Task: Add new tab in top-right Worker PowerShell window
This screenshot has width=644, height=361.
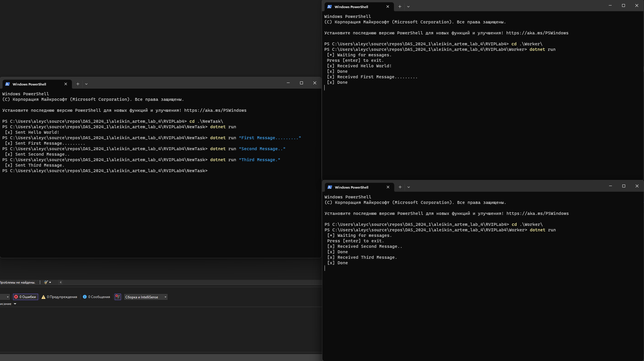Action: [400, 7]
